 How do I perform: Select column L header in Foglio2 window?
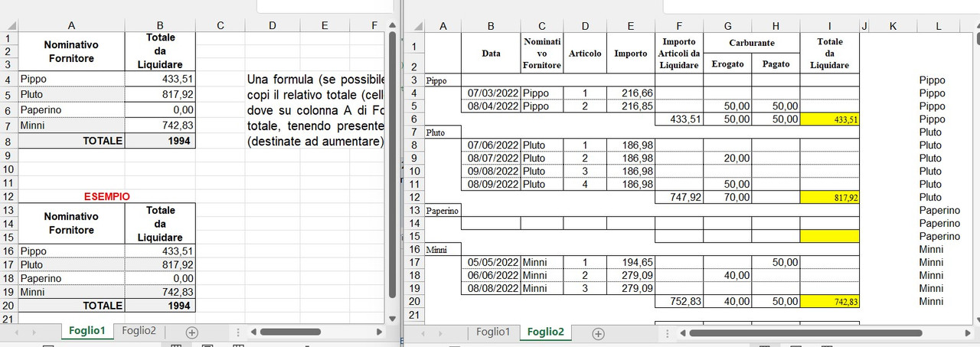938,26
